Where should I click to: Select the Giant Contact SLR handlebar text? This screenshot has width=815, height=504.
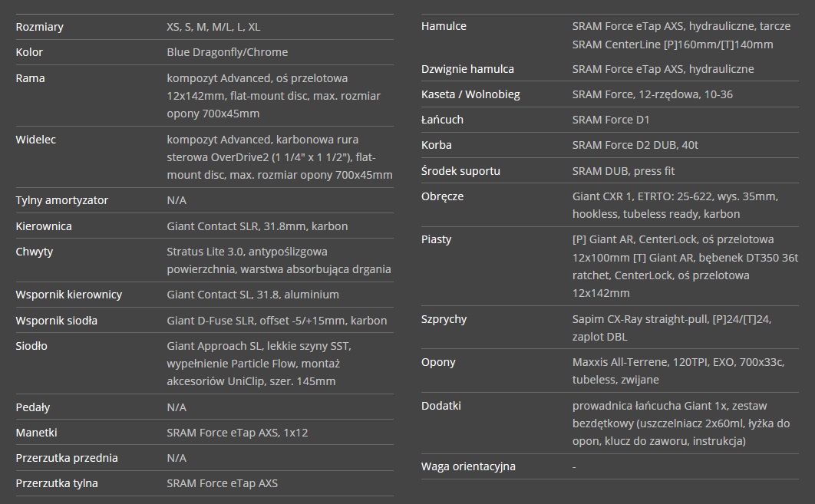257,226
